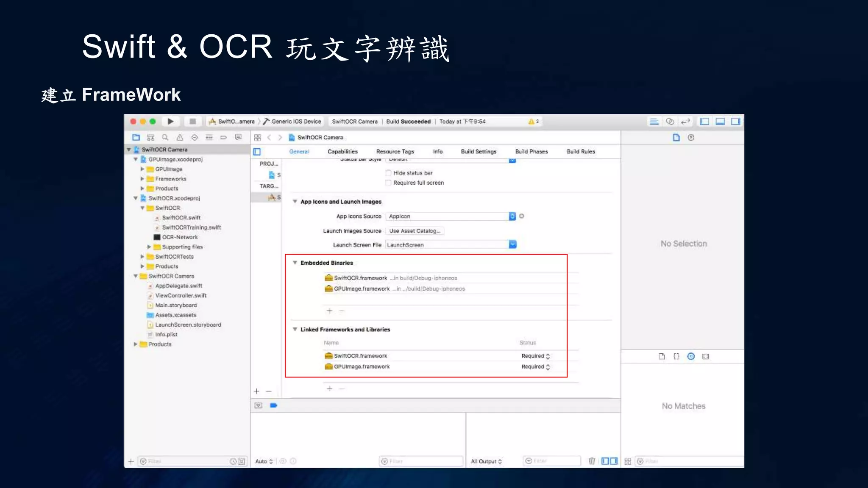Open the Test navigator icon
Viewport: 868px width, 488px height.
tap(195, 137)
